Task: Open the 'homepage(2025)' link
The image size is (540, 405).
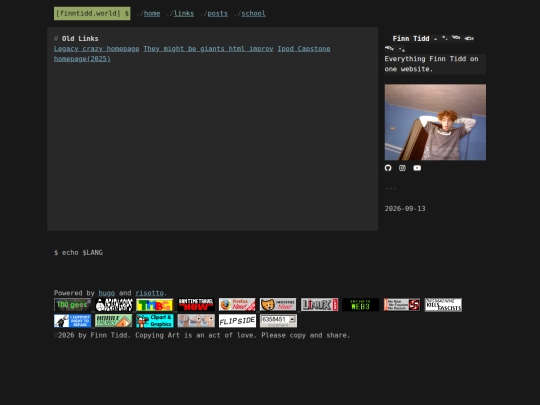Action: [82, 59]
